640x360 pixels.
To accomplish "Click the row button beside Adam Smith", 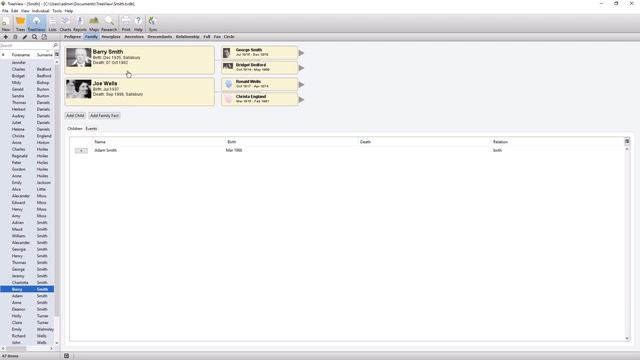I will (x=81, y=151).
